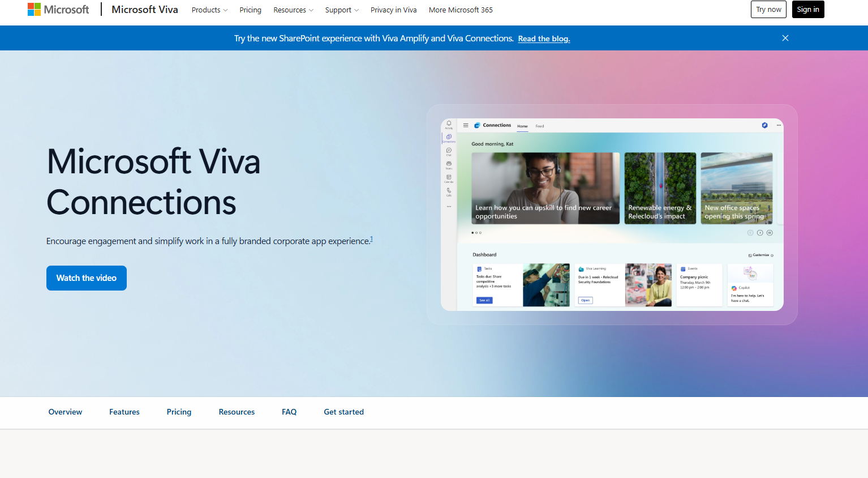Click the blue hexagon icon in the Connections header
Image resolution: width=868 pixels, height=478 pixels.
[x=764, y=125]
